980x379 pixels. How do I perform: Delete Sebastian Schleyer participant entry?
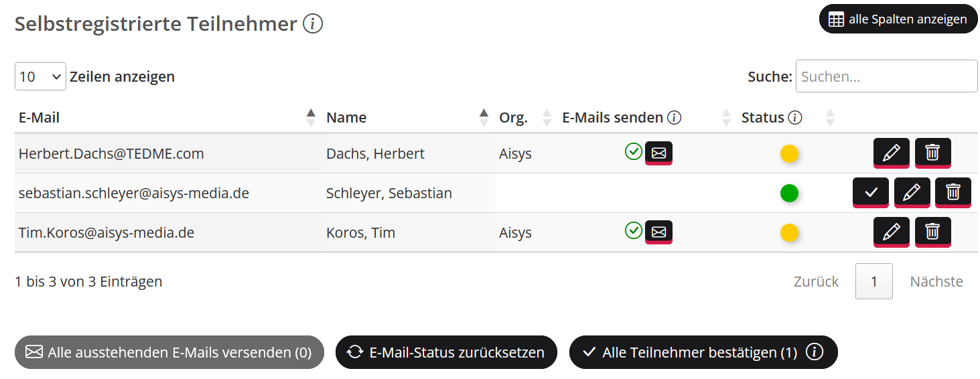click(x=953, y=193)
